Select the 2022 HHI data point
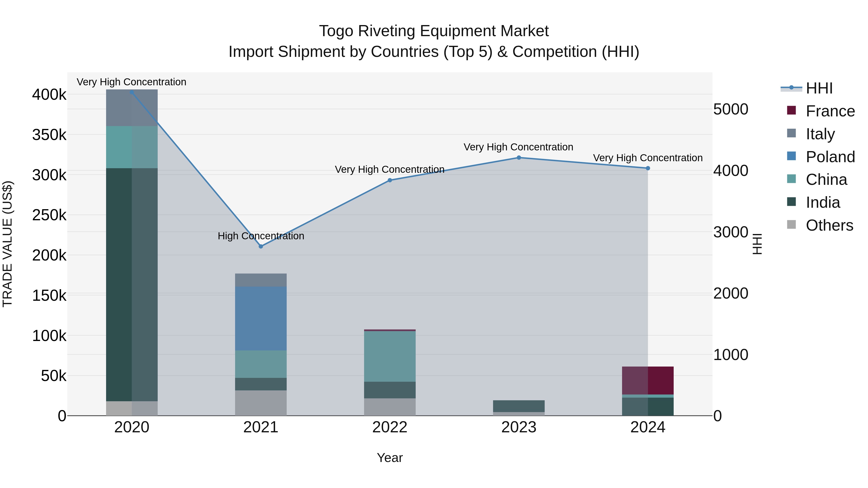This screenshot has height=488, width=868. coord(390,180)
